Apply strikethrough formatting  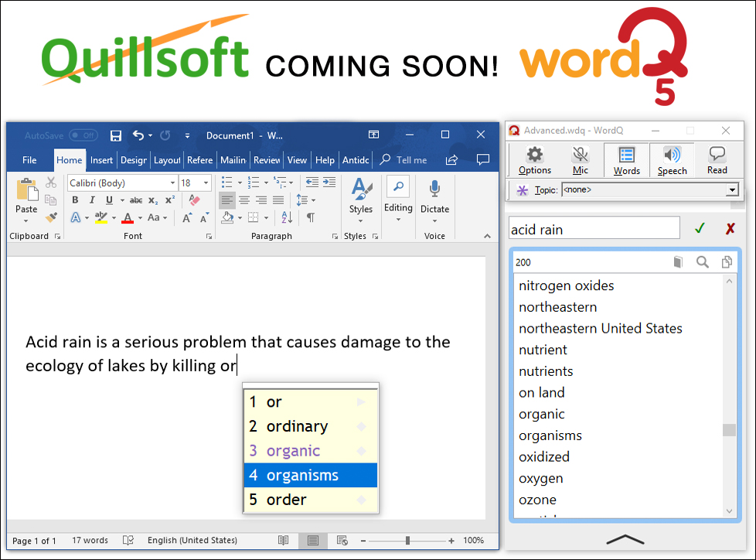coord(136,200)
